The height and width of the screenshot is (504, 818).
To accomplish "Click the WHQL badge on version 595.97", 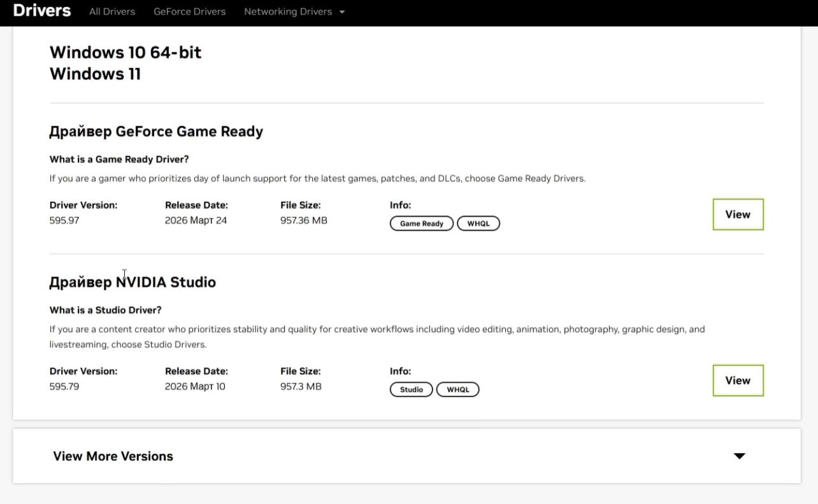I will pos(478,224).
